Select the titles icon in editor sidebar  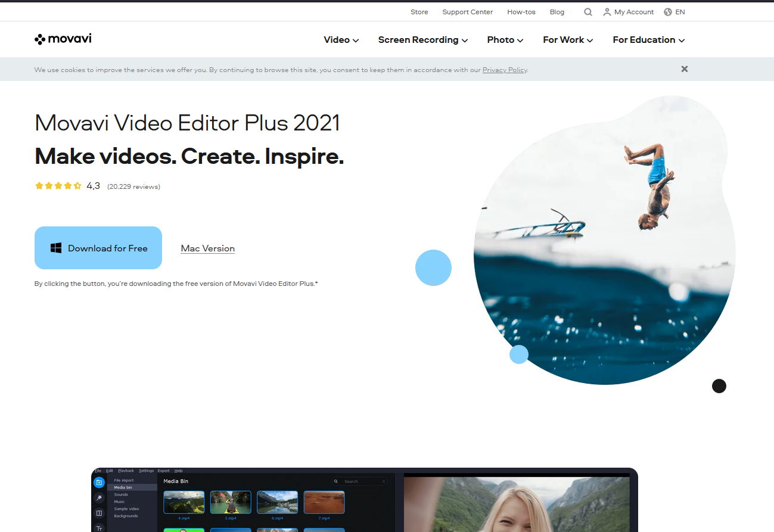pos(99,528)
